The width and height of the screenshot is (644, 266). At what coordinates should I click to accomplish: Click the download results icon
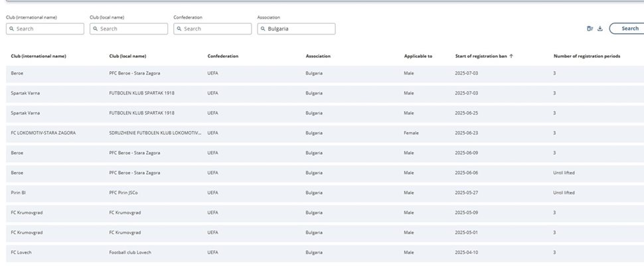pyautogui.click(x=600, y=29)
